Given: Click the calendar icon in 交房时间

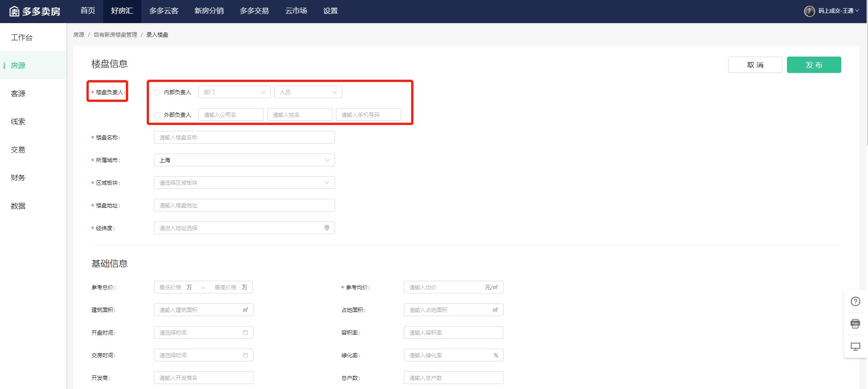Looking at the screenshot, I should (x=245, y=355).
